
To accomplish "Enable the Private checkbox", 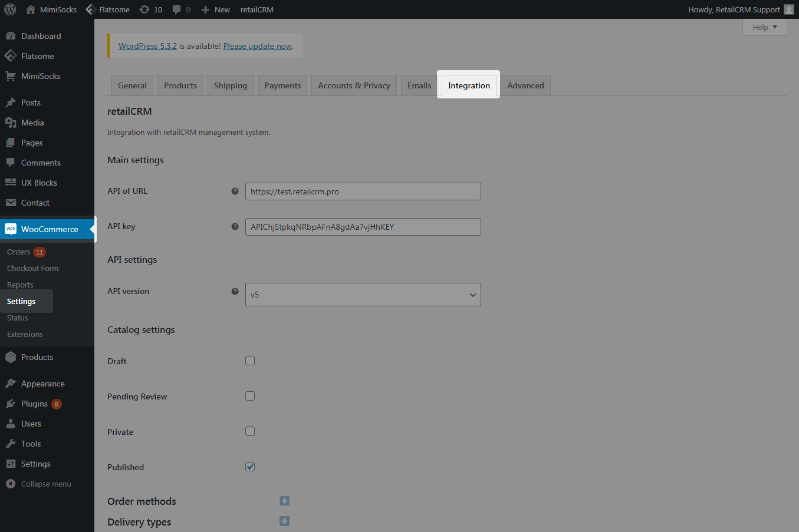I will [x=250, y=431].
